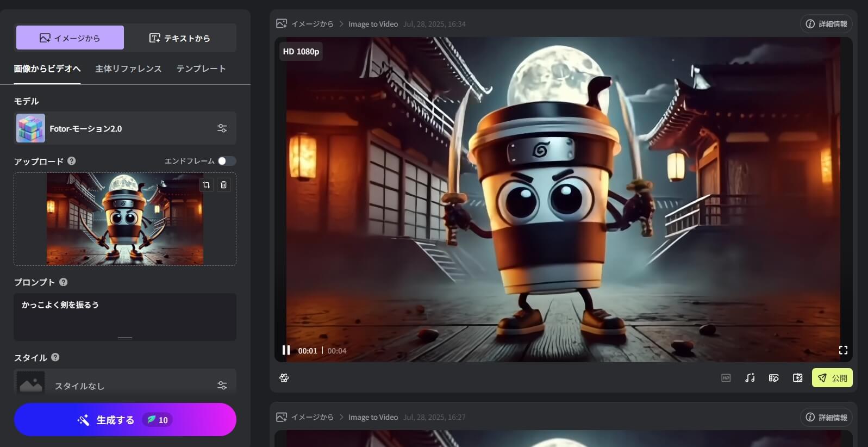
Task: Open the Fotor-モーション2.0 model selector
Action: pos(125,128)
